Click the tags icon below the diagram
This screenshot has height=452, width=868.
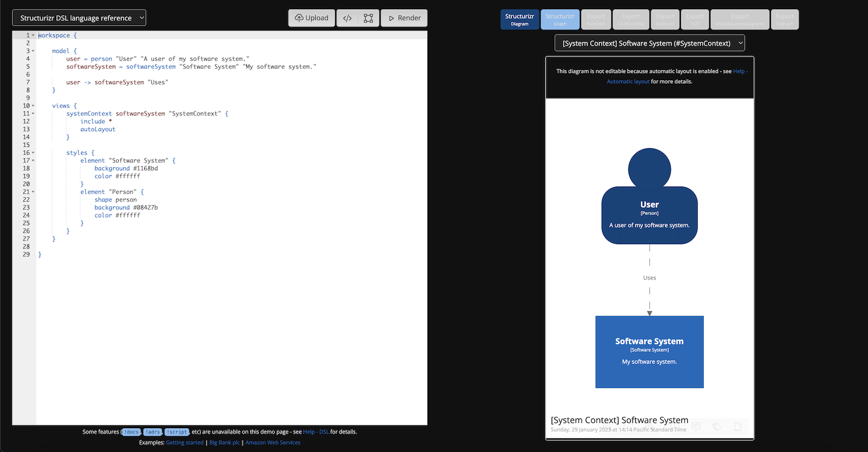[x=717, y=426]
